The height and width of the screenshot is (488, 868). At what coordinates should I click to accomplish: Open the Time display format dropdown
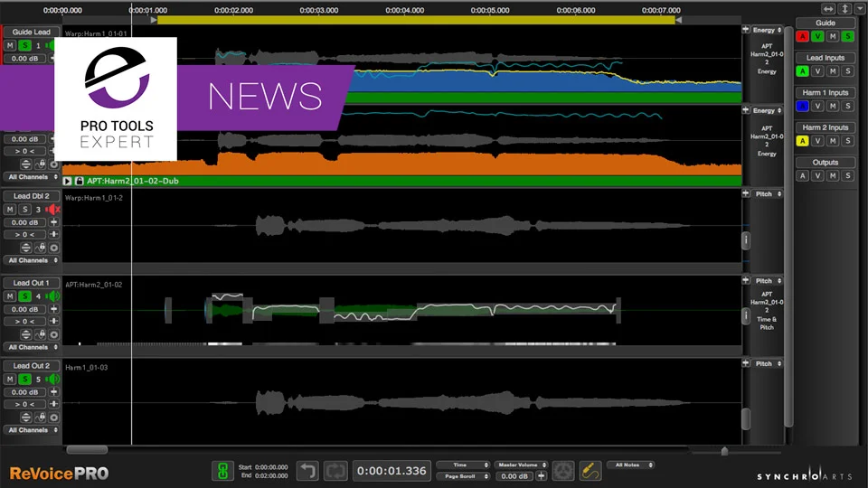pyautogui.click(x=463, y=465)
